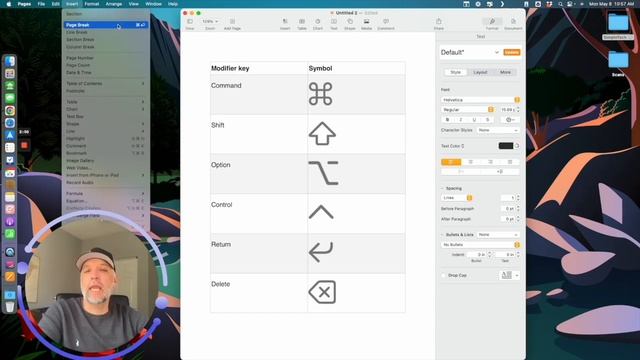This screenshot has height=360, width=640.
Task: Open the Zoom percentage dropdown
Action: coord(210,21)
